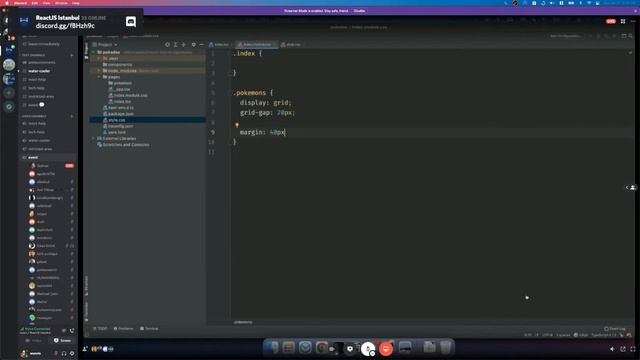Collapse the pages folder
Image resolution: width=640 pixels, height=360 pixels.
(x=99, y=77)
